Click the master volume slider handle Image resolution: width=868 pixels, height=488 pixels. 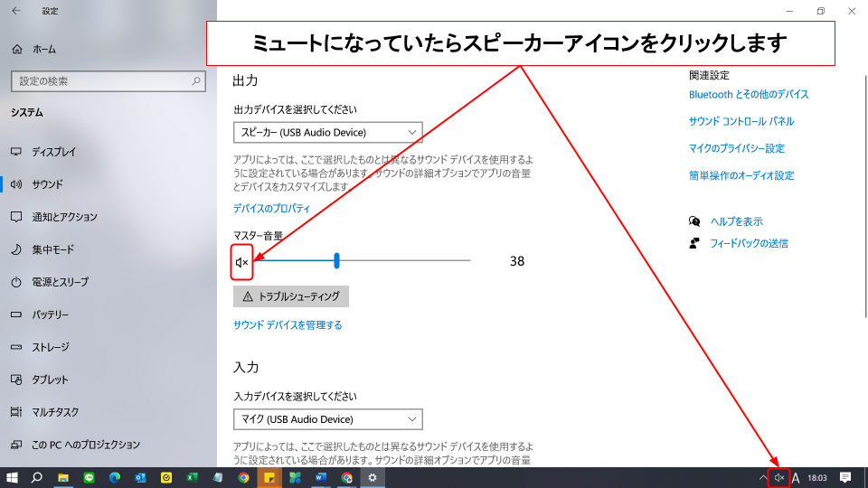336,261
